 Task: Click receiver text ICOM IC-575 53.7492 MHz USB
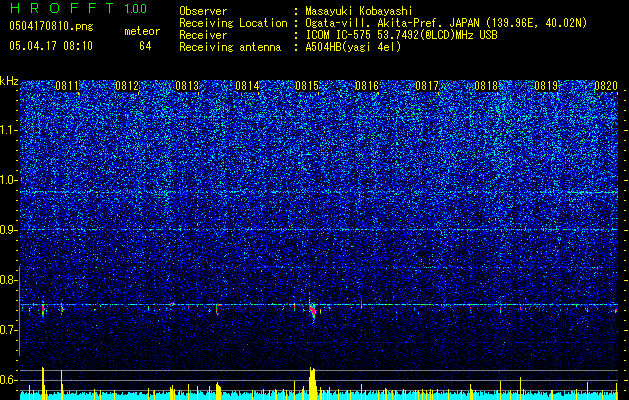tap(401, 35)
